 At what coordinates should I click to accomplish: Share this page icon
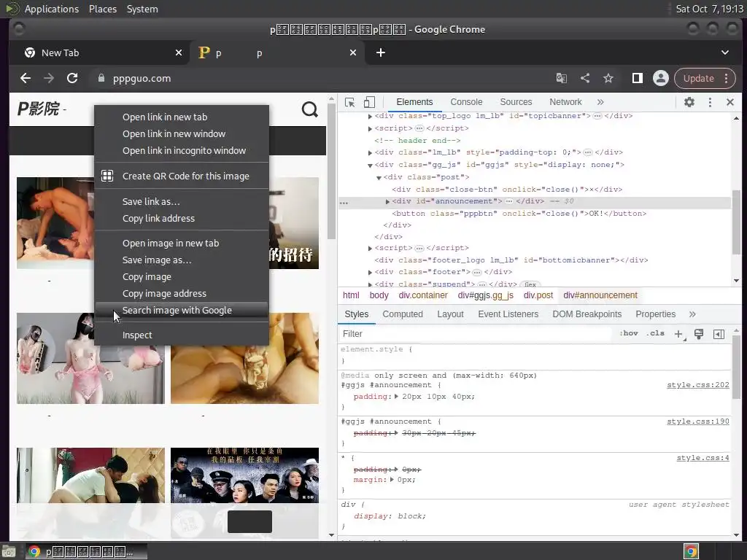click(x=585, y=78)
